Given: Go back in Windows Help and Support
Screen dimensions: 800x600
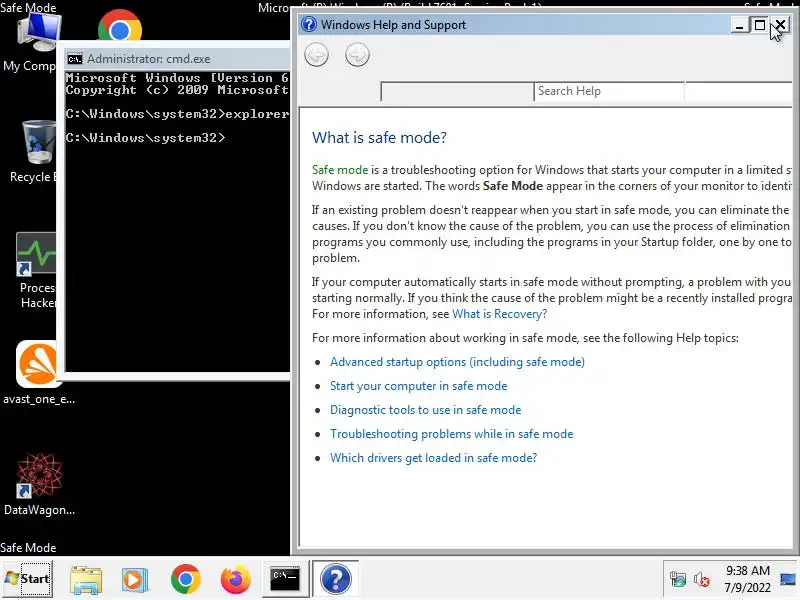Looking at the screenshot, I should point(316,55).
